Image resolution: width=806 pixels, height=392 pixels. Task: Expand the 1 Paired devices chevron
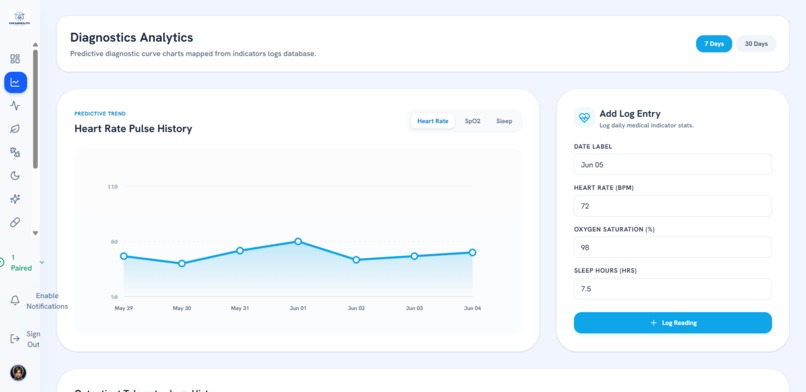(x=42, y=262)
